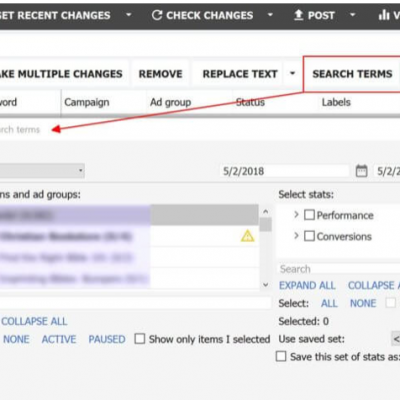Click scroll down arrow of campaigns list
Viewport: 400px width, 400px height.
[x=265, y=285]
